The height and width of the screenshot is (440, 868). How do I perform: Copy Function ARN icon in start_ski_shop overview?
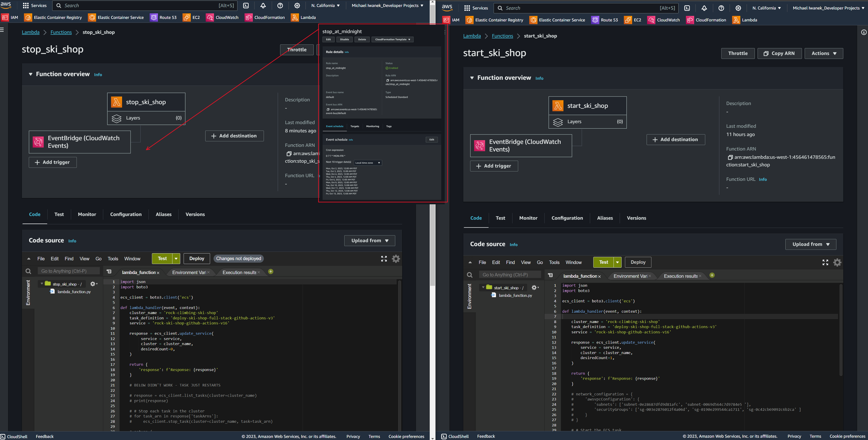[730, 157]
